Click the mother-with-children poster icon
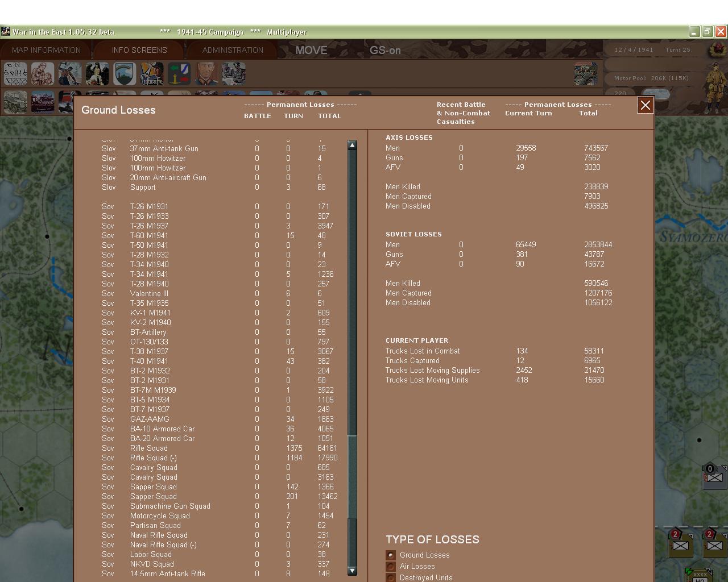The height and width of the screenshot is (582, 728). click(43, 74)
